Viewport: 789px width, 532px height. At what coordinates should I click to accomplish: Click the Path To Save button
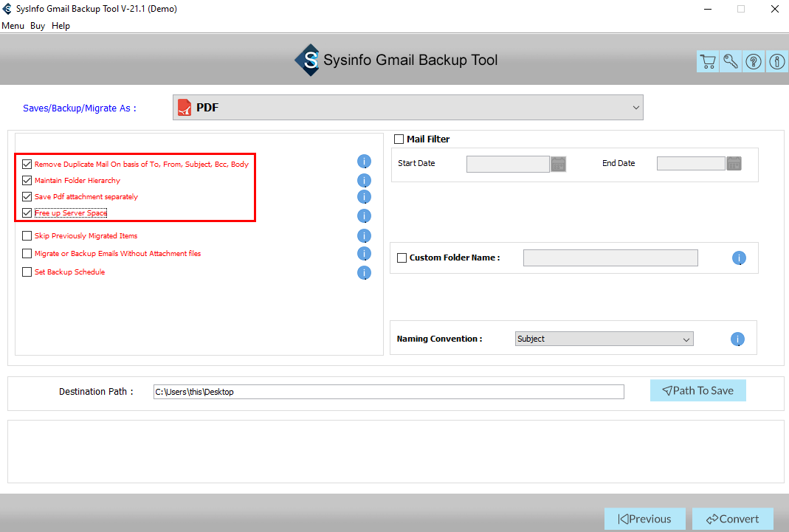click(x=698, y=391)
